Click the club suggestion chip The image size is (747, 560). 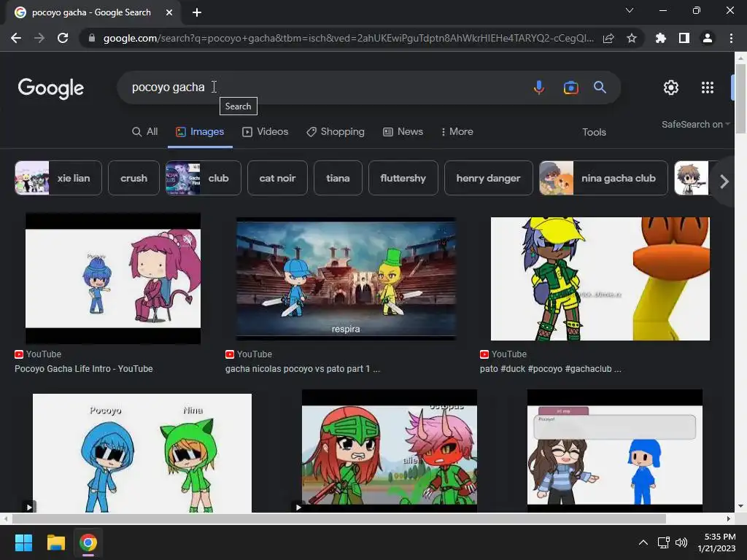click(203, 178)
